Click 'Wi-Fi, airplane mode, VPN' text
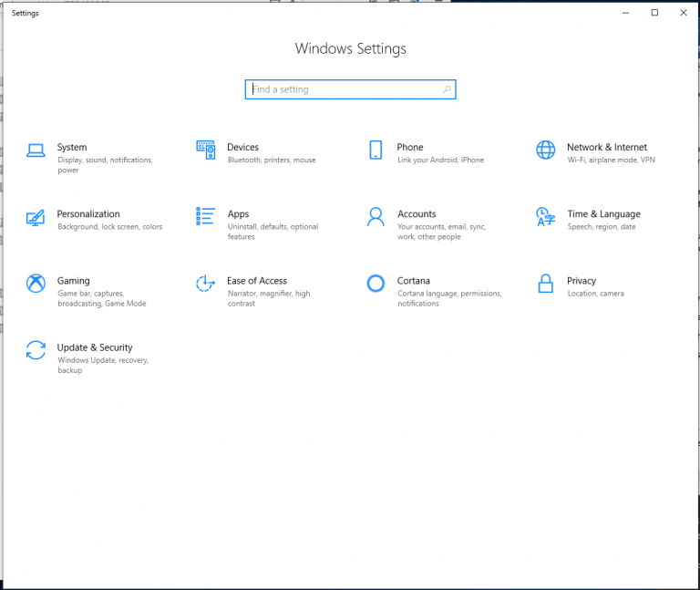700x590 pixels. click(x=612, y=160)
